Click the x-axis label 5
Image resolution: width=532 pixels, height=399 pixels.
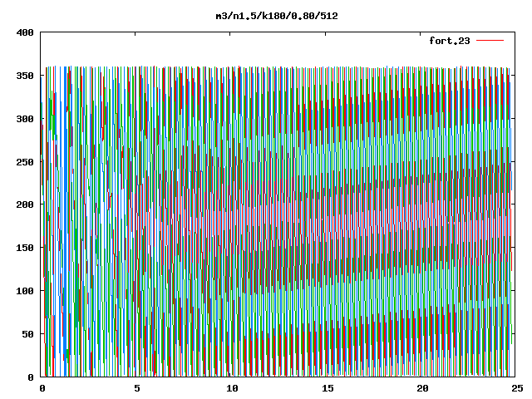136,388
